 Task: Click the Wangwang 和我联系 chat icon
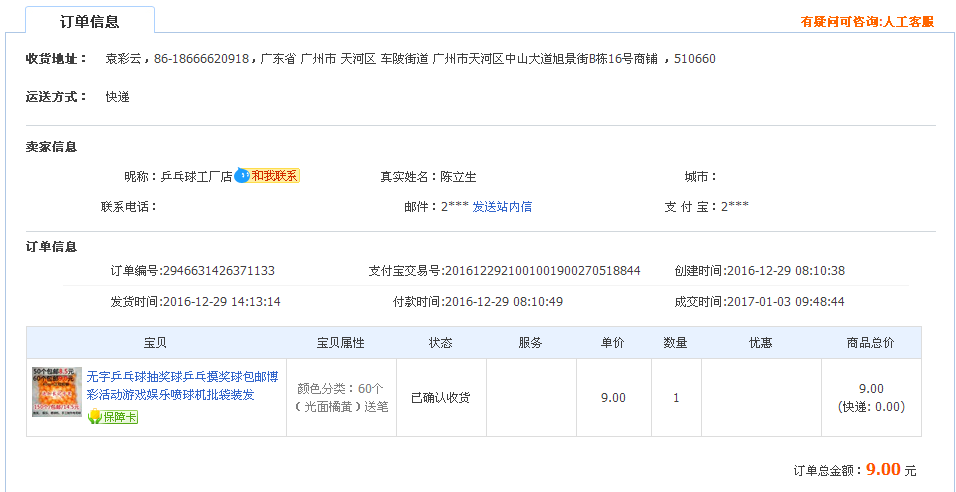266,176
